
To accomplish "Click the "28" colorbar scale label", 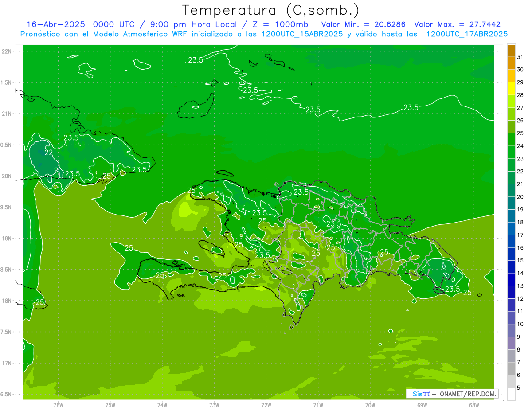I will [520, 95].
